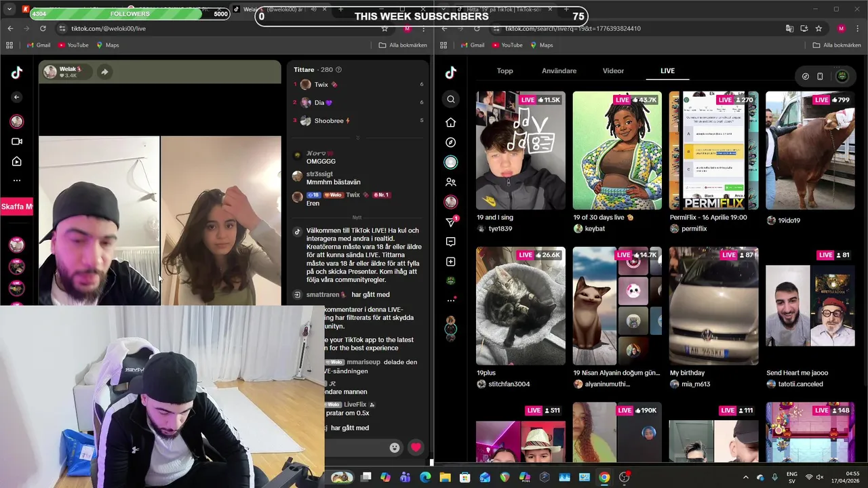Open more options dots in right sidebar
Image resolution: width=868 pixels, height=488 pixels.
click(451, 300)
